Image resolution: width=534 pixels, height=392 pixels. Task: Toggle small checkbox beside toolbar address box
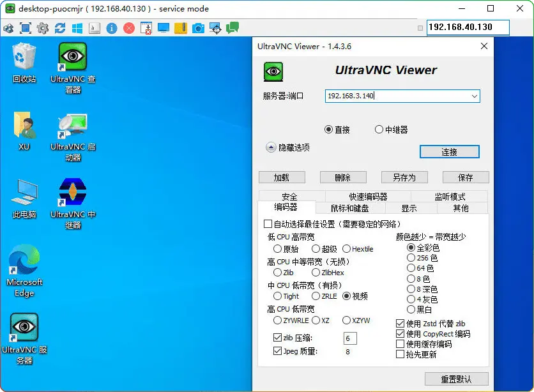click(x=420, y=28)
